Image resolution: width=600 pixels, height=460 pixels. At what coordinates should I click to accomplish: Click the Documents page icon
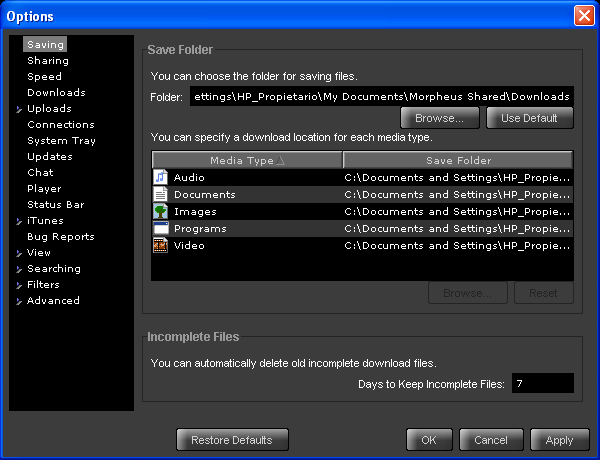[x=161, y=194]
